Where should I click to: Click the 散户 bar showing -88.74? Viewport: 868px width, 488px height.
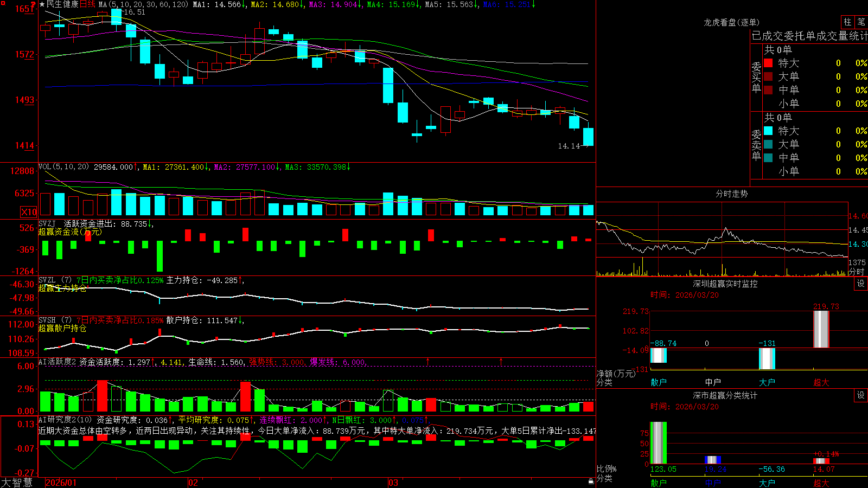pos(659,355)
